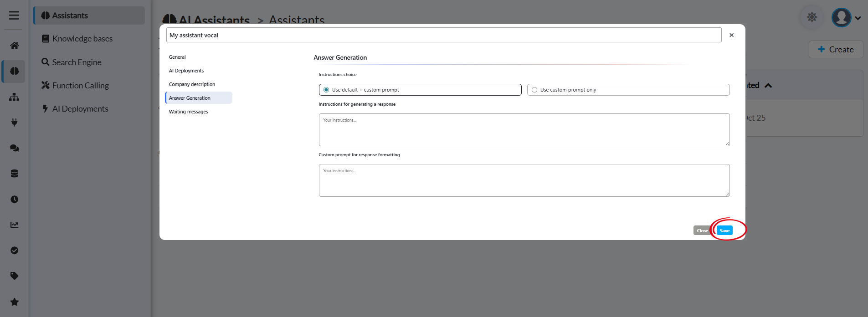Expand the user account dropdown arrow
Screen dimensions: 868x317
[858, 18]
